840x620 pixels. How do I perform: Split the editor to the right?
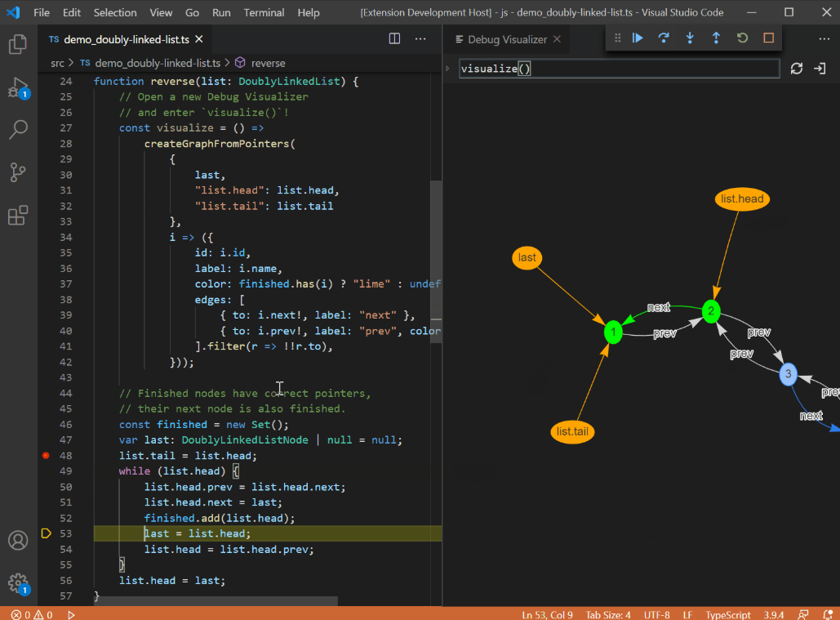pos(394,38)
